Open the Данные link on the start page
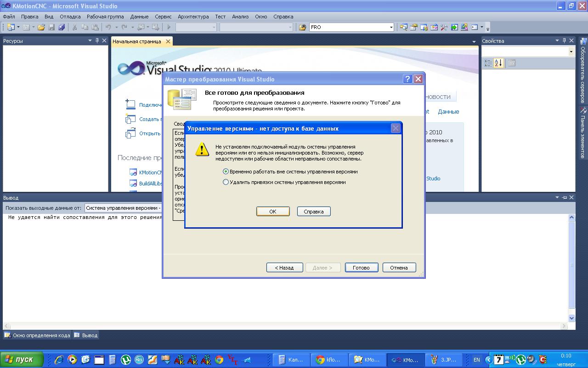 448,112
